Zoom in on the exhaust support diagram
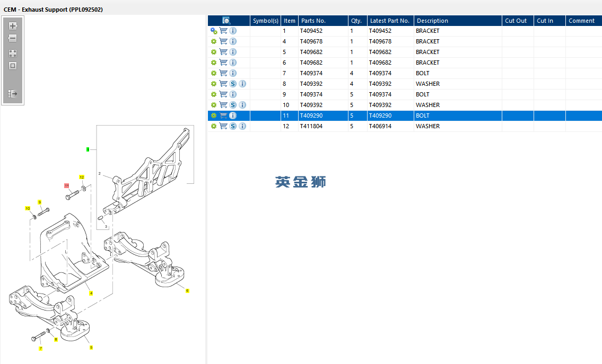 coord(13,26)
